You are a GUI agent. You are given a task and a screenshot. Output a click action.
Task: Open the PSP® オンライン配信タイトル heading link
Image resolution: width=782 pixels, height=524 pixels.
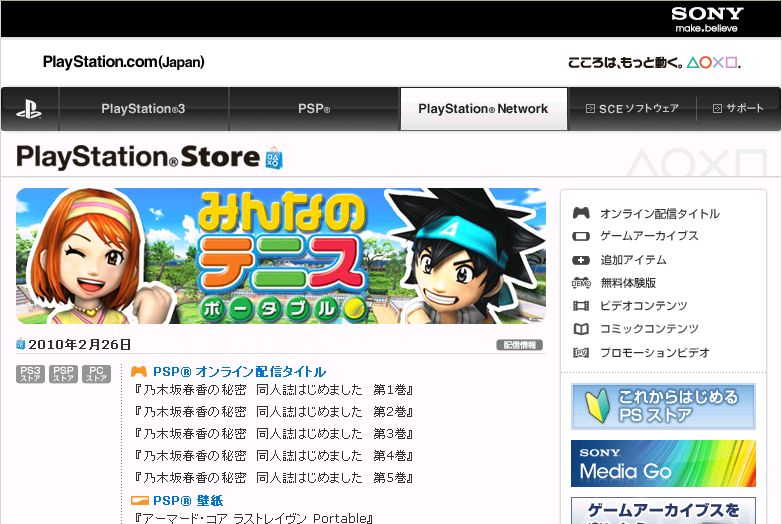[239, 372]
